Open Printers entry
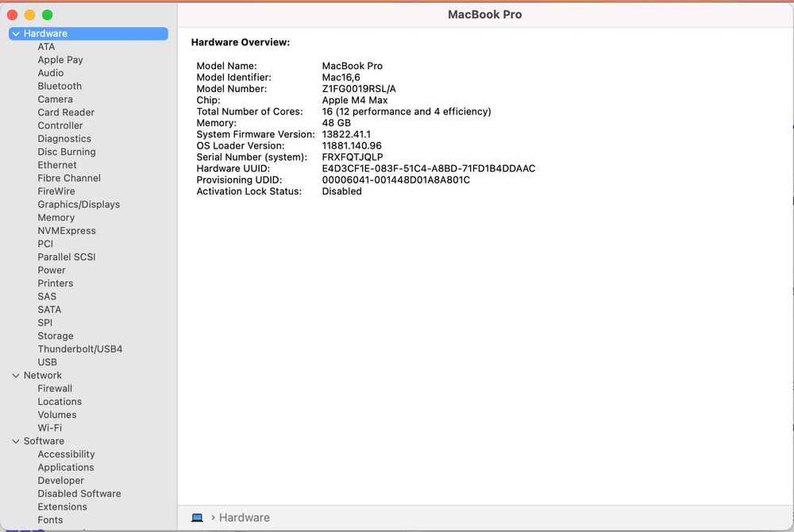The width and height of the screenshot is (794, 532). [56, 283]
